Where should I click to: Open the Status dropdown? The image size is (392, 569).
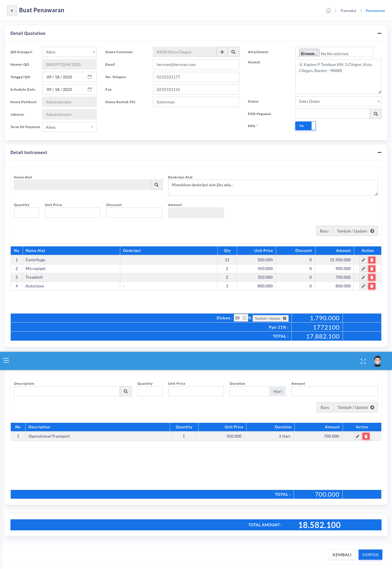pos(338,101)
